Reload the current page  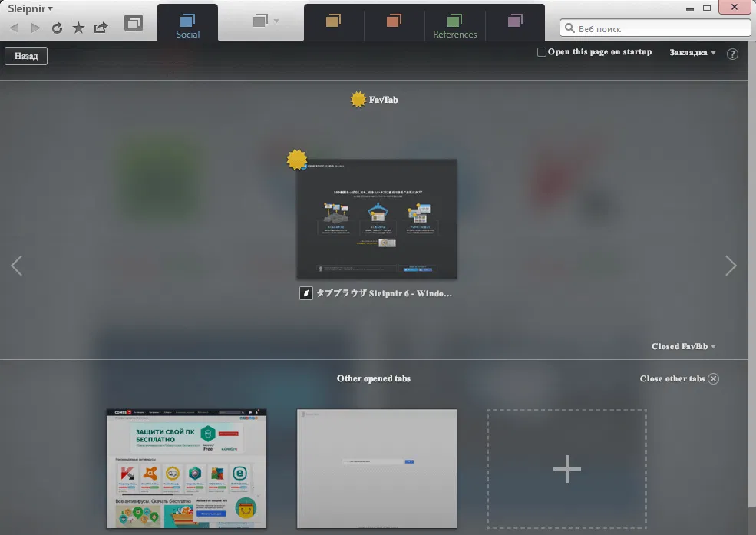[x=57, y=28]
